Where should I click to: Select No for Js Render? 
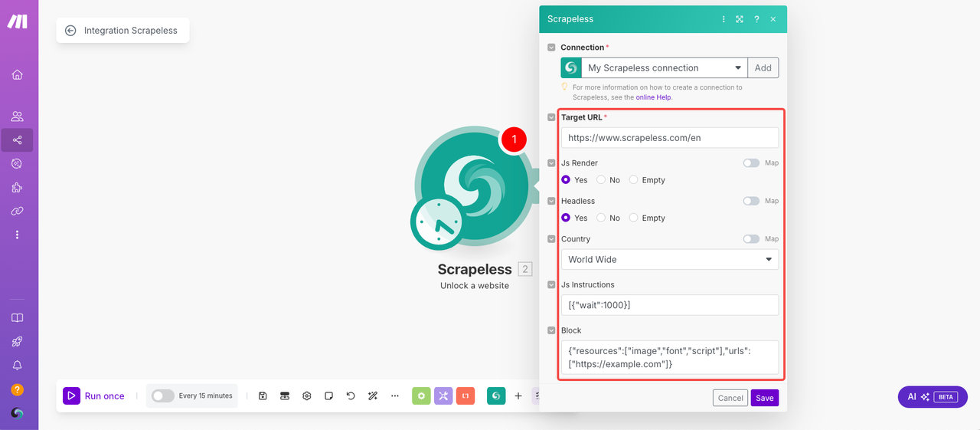601,179
